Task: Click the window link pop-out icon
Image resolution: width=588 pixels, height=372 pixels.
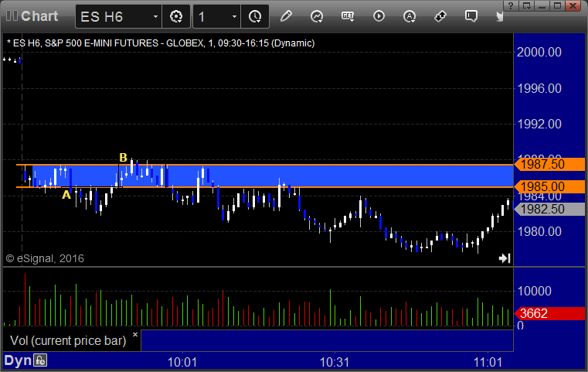Action: (526, 5)
